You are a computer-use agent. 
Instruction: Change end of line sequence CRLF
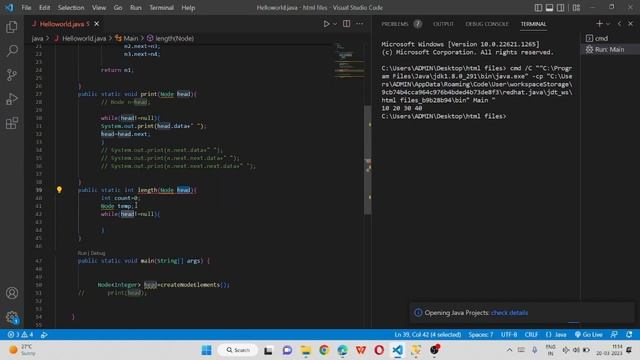coord(531,335)
